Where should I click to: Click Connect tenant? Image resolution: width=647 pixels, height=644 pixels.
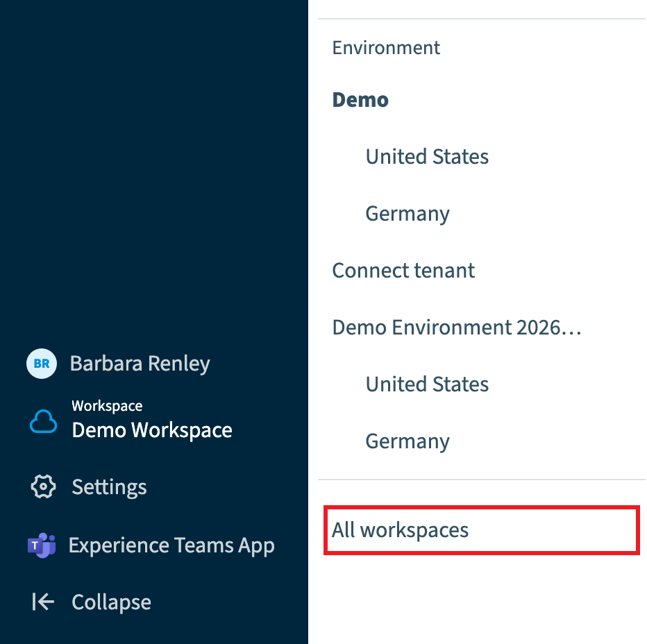[x=403, y=271]
